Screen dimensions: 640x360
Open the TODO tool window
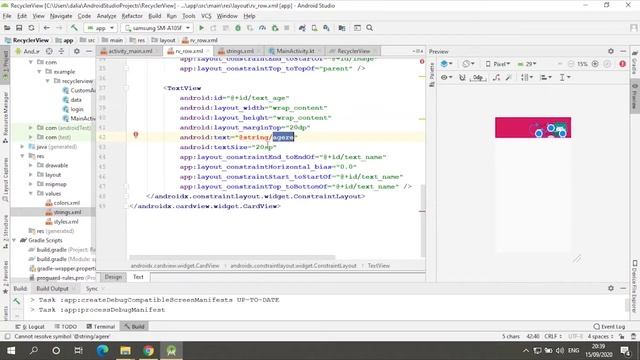(x=66, y=327)
